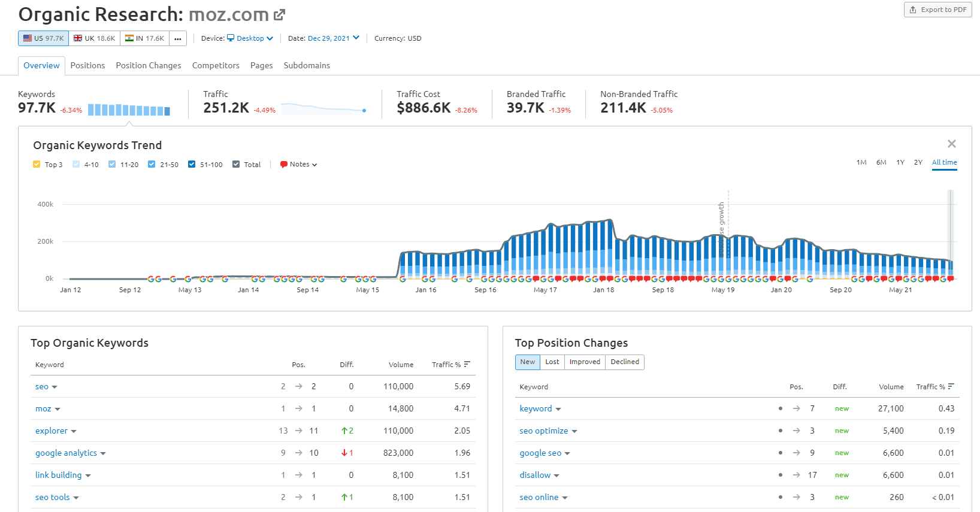Open moz.com external link icon
980x512 pixels.
[279, 14]
